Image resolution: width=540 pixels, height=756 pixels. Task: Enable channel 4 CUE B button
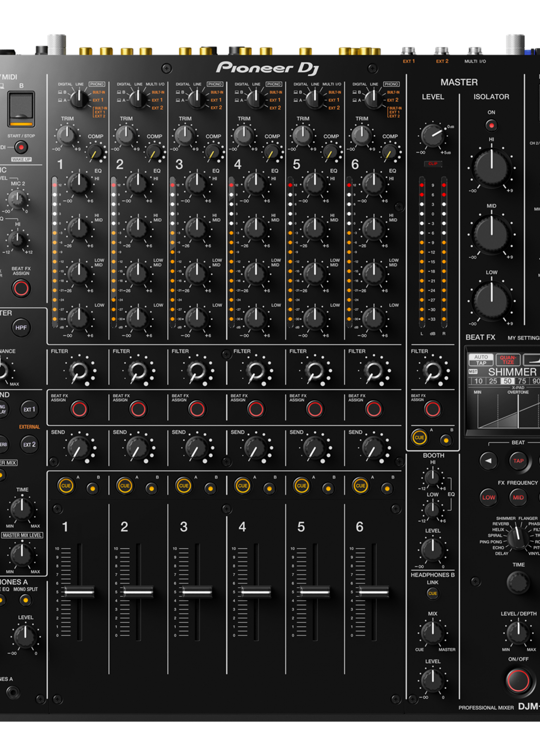(269, 489)
